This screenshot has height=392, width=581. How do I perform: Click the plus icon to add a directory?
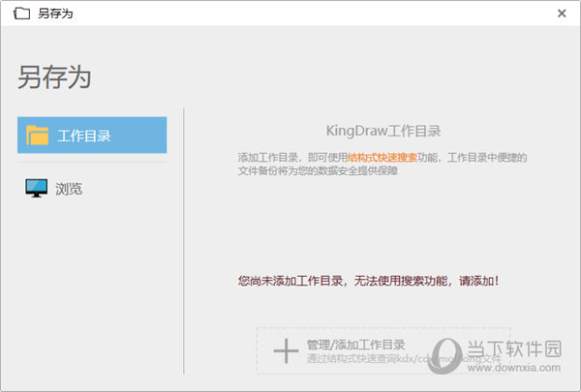286,350
